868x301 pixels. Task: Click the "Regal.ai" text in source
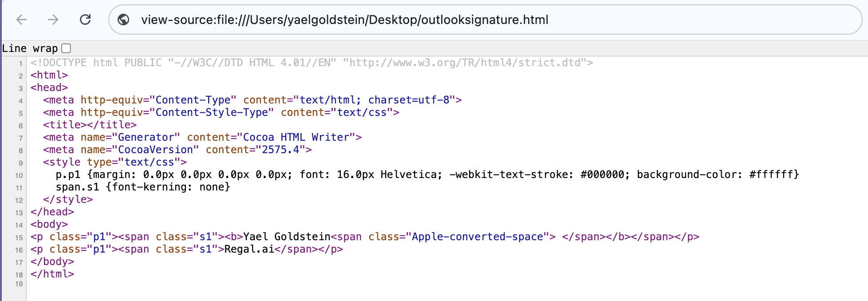click(x=249, y=249)
